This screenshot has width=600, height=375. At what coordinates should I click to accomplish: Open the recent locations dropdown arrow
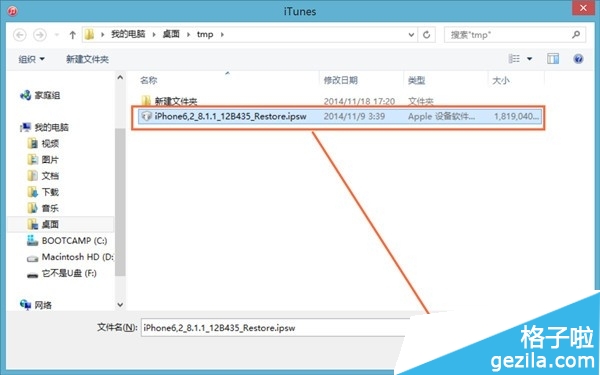[57, 35]
